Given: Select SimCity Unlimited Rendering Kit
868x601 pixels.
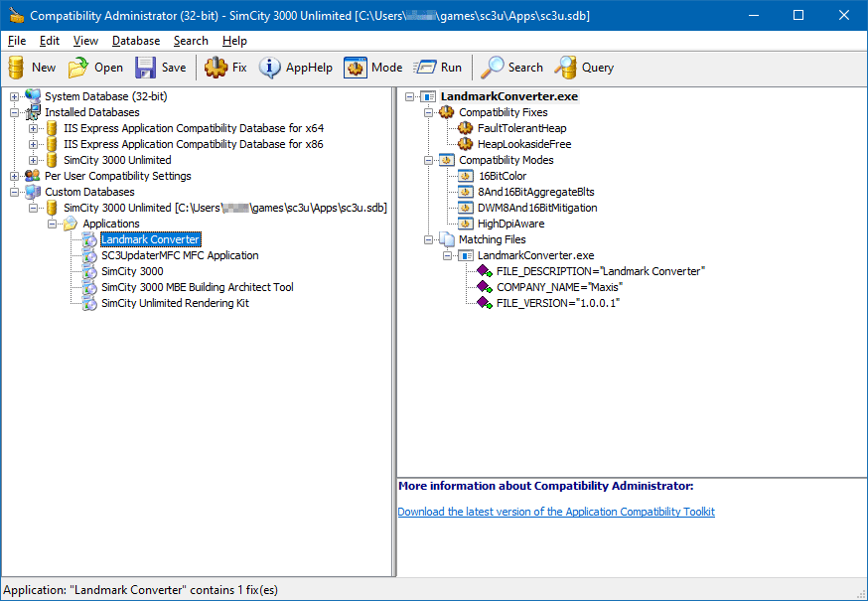Looking at the screenshot, I should point(175,304).
